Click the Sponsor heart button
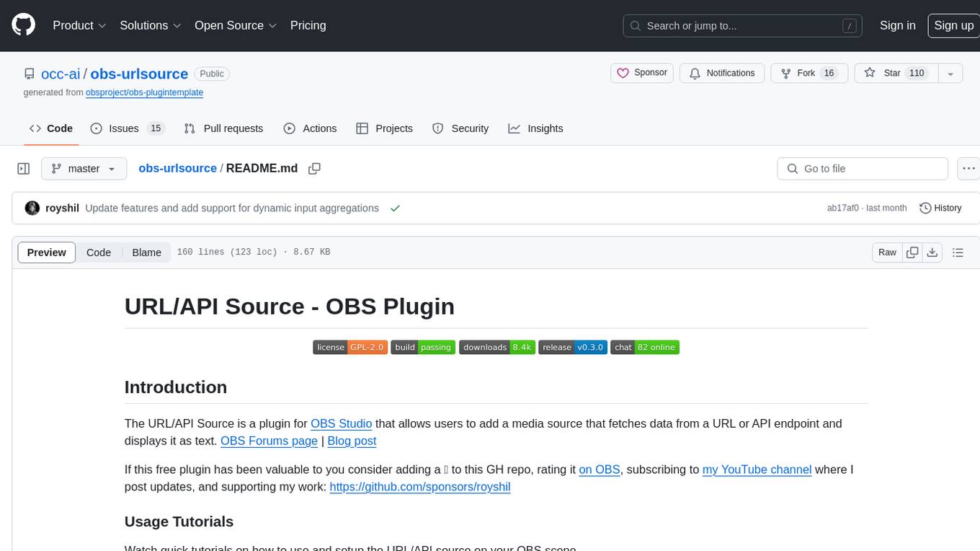Viewport: 980px width, 551px height. click(642, 73)
